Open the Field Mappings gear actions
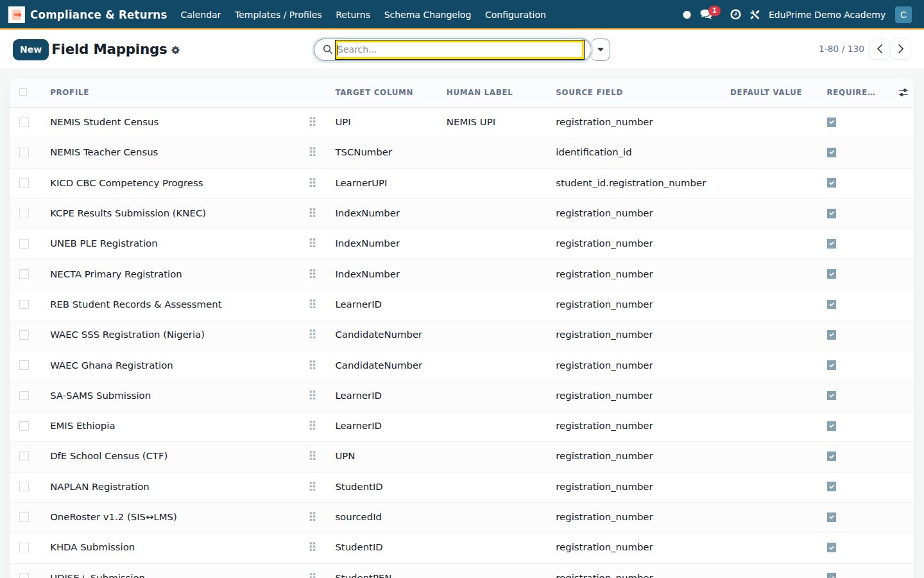 click(x=176, y=50)
